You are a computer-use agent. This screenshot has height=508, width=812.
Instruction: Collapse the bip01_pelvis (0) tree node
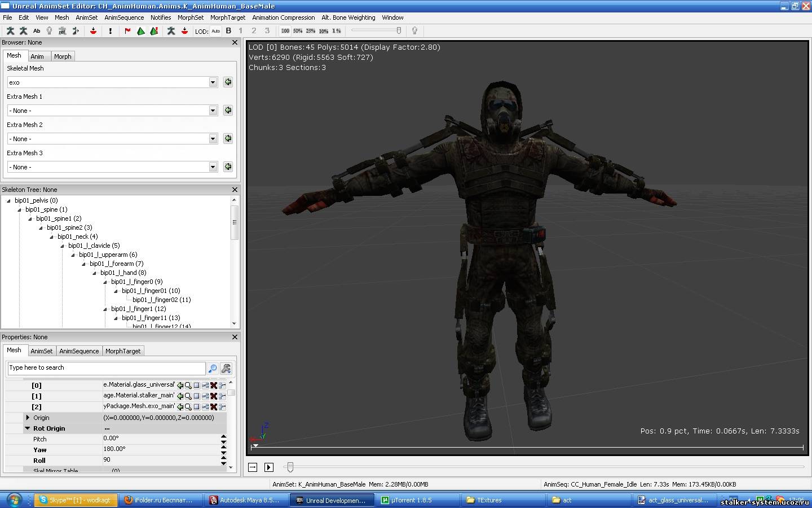8,200
